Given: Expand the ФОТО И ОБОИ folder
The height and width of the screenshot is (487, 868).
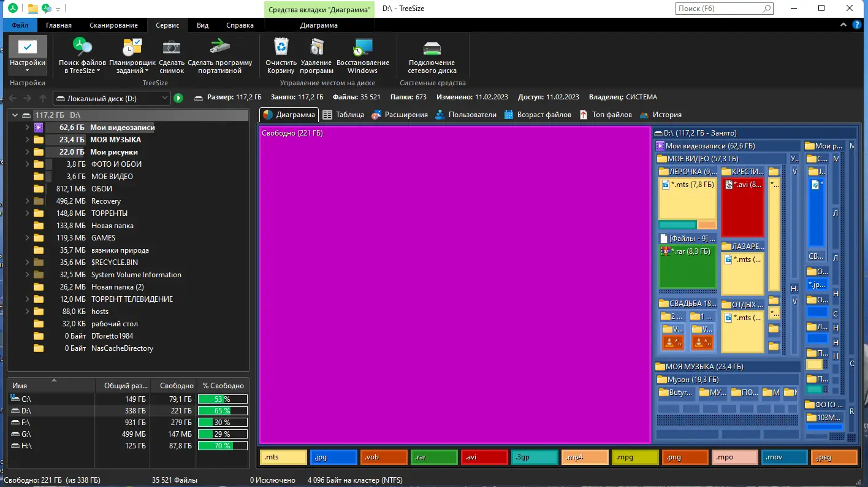Looking at the screenshot, I should 27,164.
